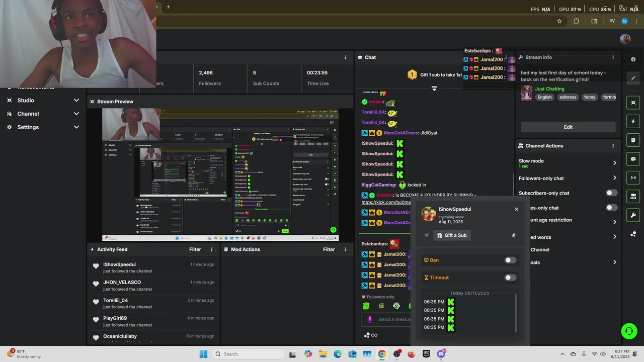Click the three-dots cluster icon in sidebar
644x362 pixels.
[633, 234]
